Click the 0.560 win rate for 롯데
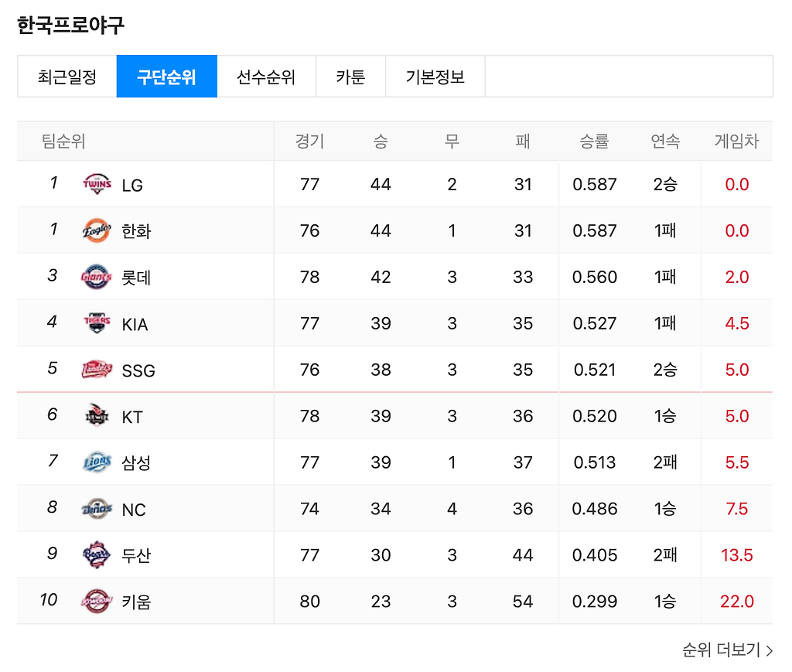Screen dimensions: 792x672 [x=595, y=277]
